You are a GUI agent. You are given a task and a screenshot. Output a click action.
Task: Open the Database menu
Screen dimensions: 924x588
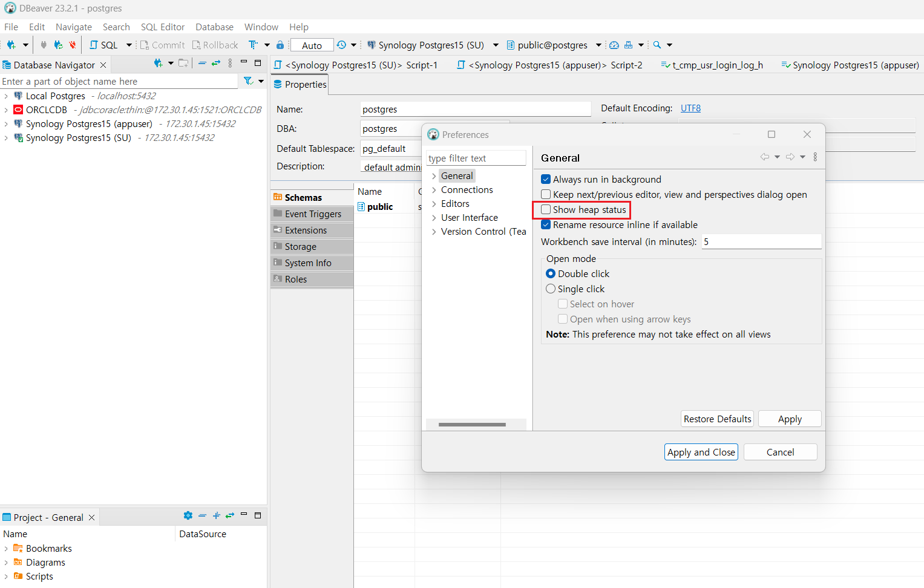point(214,27)
